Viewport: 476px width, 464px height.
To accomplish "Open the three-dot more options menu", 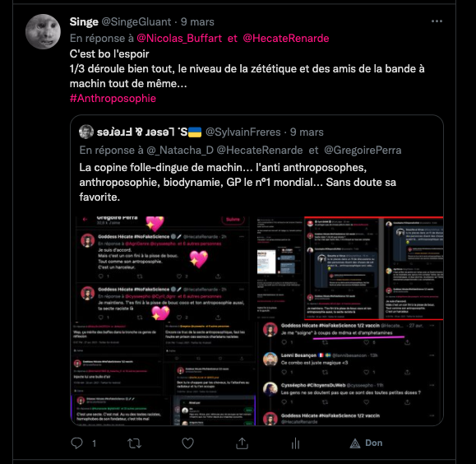I will 437,21.
